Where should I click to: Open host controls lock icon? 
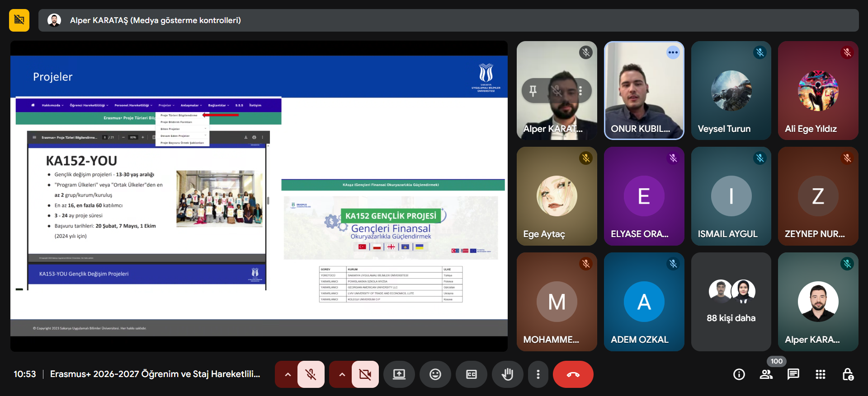coord(848,374)
